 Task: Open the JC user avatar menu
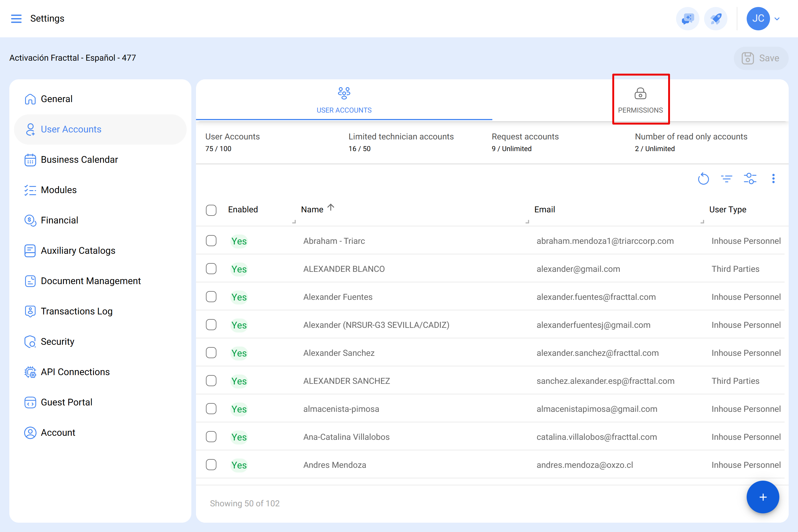coord(758,19)
